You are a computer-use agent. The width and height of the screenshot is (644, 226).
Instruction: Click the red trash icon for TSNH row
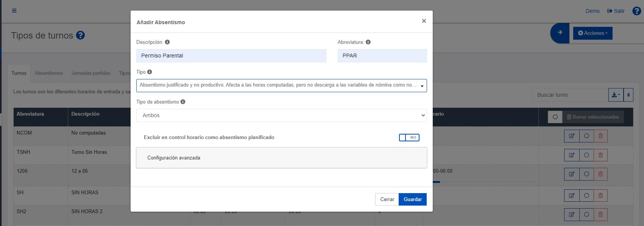[600, 155]
